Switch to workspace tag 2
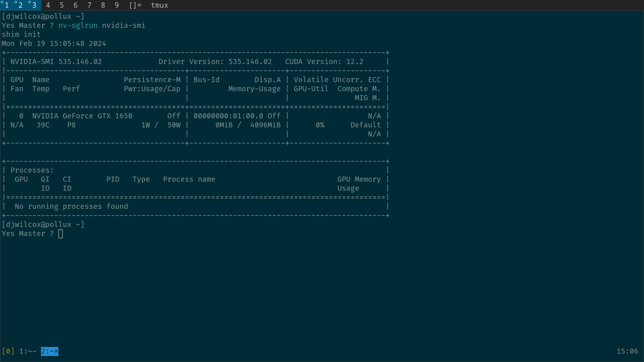Viewport: 644px width, 362px height. click(20, 5)
